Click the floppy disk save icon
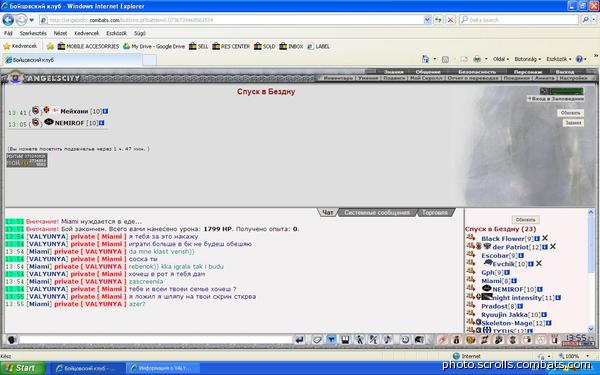The width and height of the screenshot is (600, 375). click(x=345, y=340)
